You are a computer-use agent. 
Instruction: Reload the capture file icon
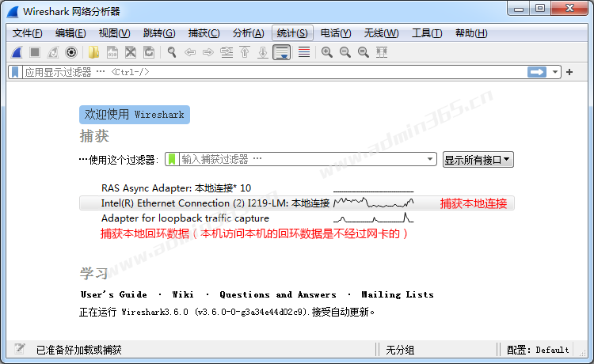coord(149,52)
